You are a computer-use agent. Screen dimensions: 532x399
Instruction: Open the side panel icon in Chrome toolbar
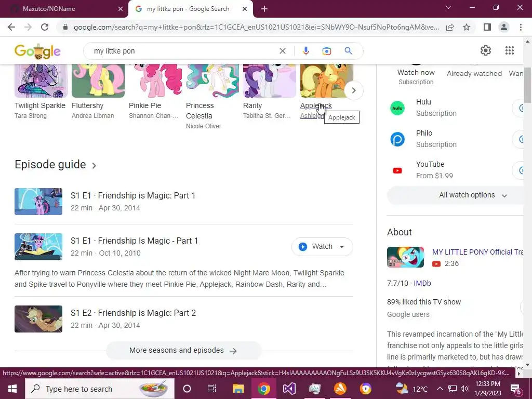pos(487,27)
